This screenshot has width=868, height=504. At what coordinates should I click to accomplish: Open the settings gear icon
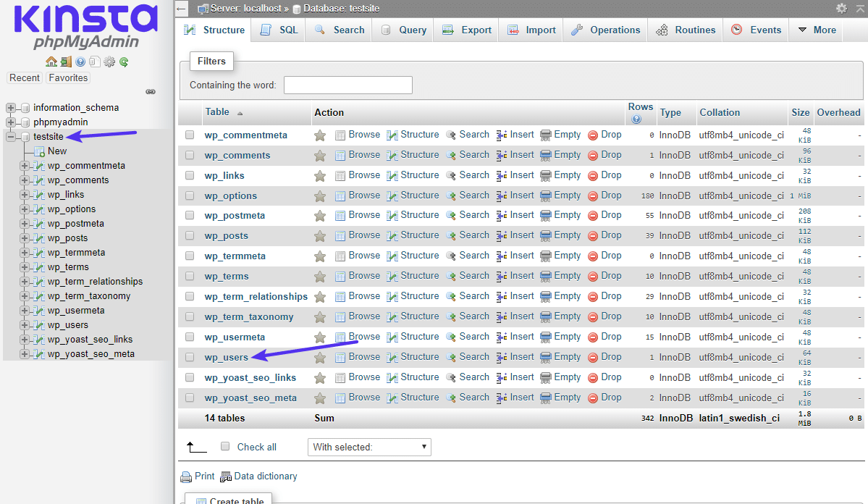pyautogui.click(x=109, y=62)
